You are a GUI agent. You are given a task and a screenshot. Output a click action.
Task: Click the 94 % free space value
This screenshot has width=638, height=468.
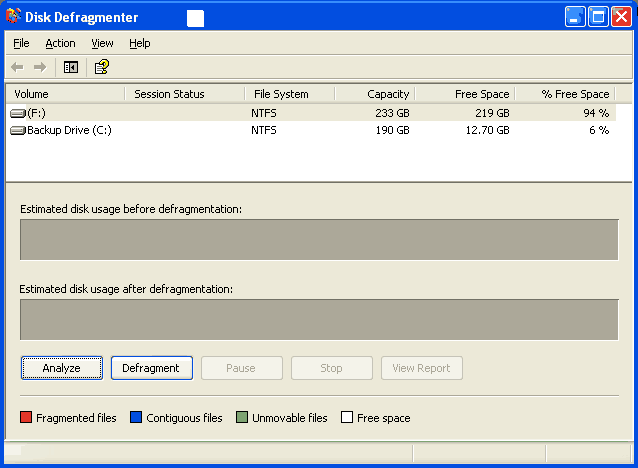(x=596, y=113)
